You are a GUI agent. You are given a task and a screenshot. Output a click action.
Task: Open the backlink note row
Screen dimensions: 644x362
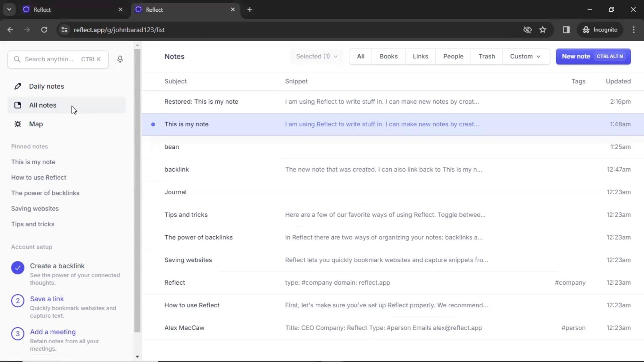[x=393, y=170]
